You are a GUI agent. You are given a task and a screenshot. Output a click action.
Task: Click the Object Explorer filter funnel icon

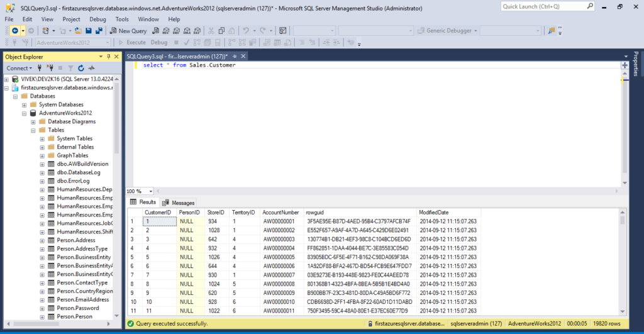pos(70,68)
